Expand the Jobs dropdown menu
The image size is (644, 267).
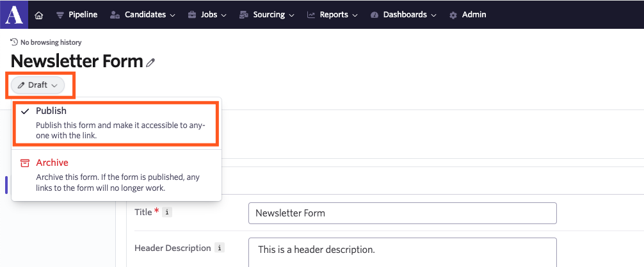tap(207, 15)
